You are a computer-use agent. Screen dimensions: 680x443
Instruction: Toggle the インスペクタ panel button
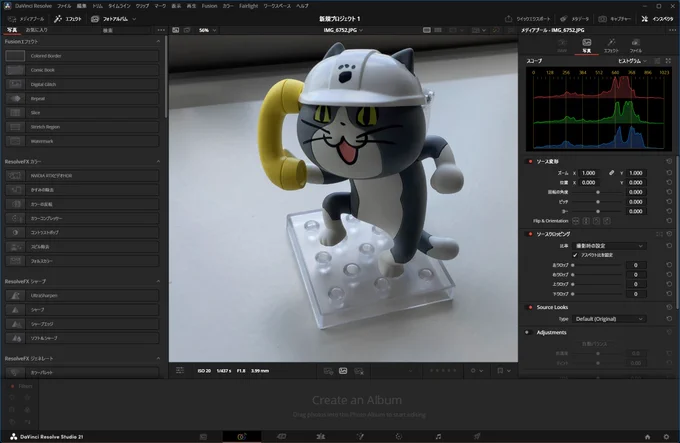click(657, 19)
